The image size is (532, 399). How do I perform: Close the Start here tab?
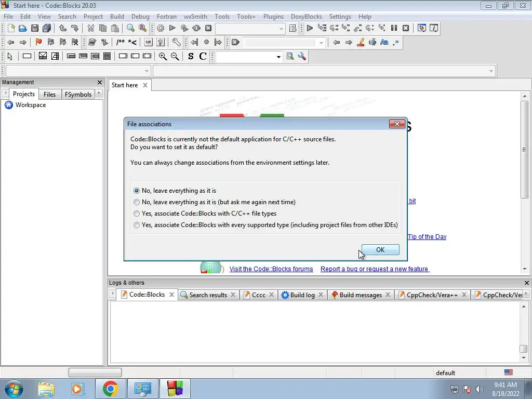(x=145, y=85)
